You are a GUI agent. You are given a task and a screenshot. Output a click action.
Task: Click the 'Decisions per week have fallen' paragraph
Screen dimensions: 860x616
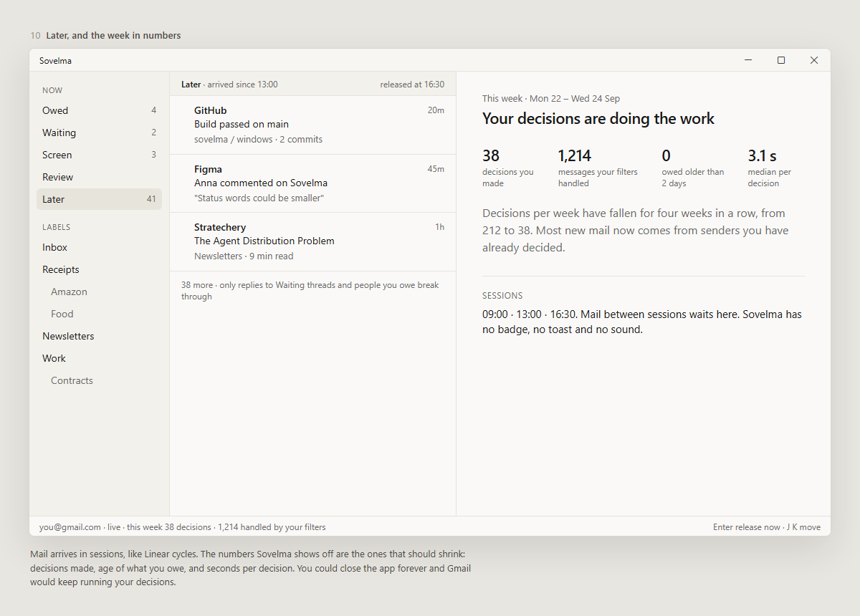[636, 231]
